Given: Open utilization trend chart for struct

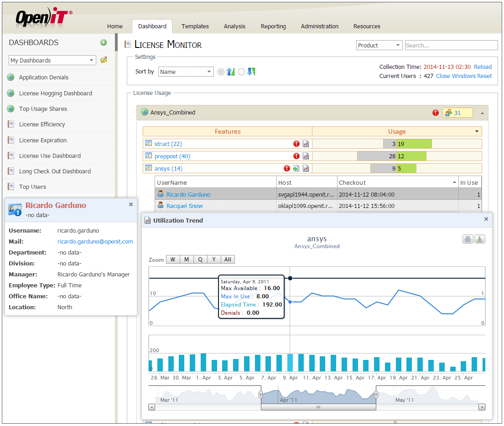Looking at the screenshot, I should click(306, 144).
